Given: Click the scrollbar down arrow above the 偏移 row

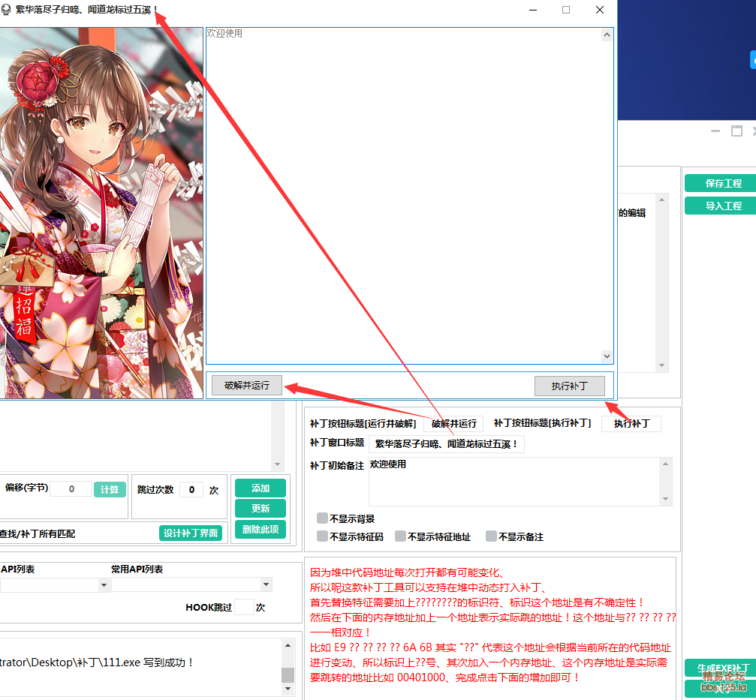Looking at the screenshot, I should (x=277, y=464).
